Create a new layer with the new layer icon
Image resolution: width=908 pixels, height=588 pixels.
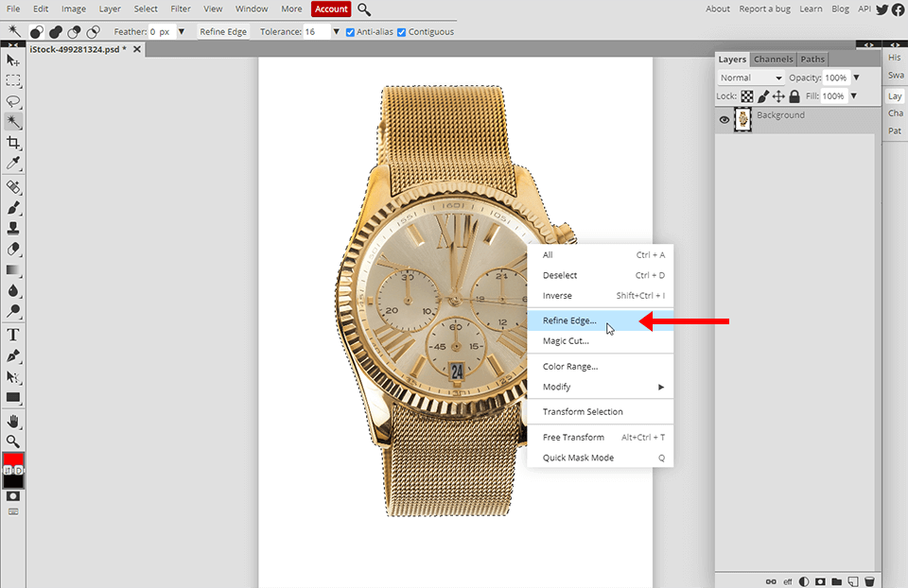854,581
